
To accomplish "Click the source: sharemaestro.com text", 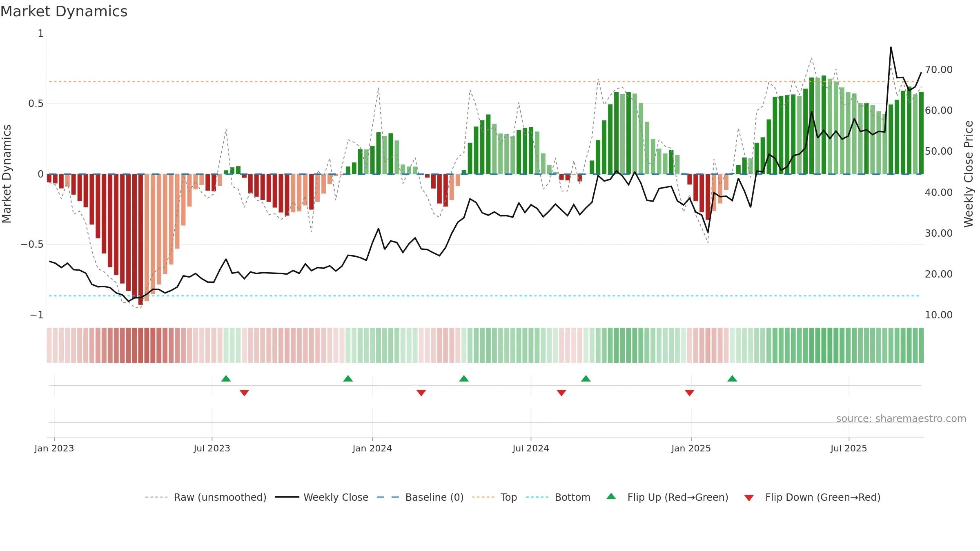I will (x=901, y=419).
